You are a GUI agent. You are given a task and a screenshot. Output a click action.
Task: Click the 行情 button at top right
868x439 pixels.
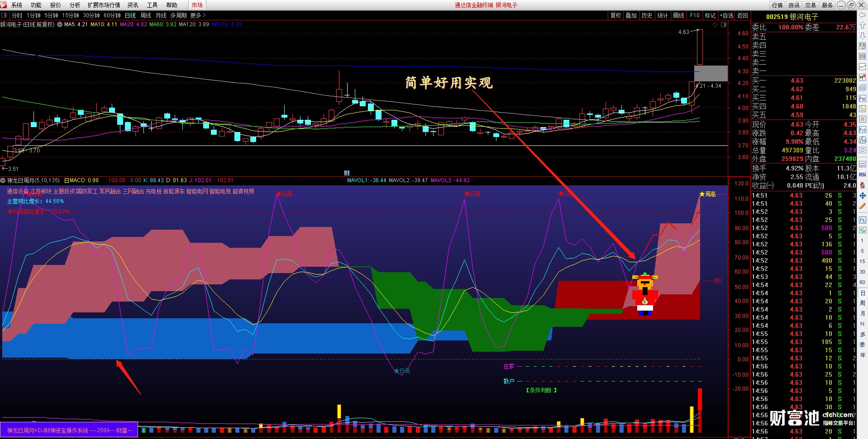[777, 5]
